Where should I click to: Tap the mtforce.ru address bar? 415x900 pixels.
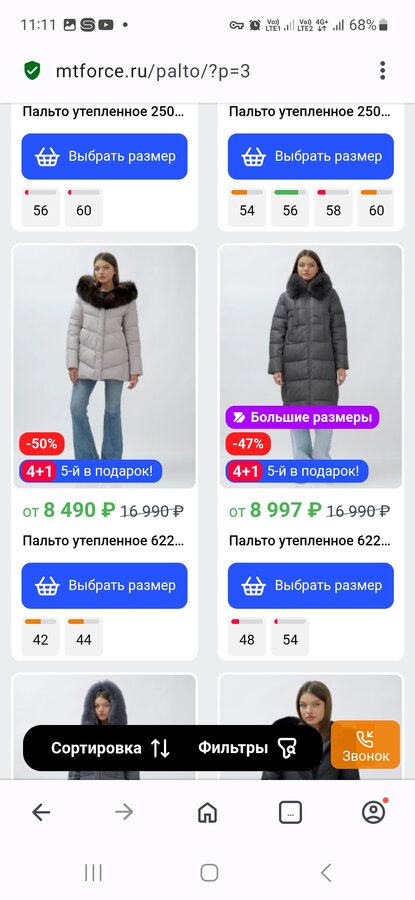coord(153,71)
